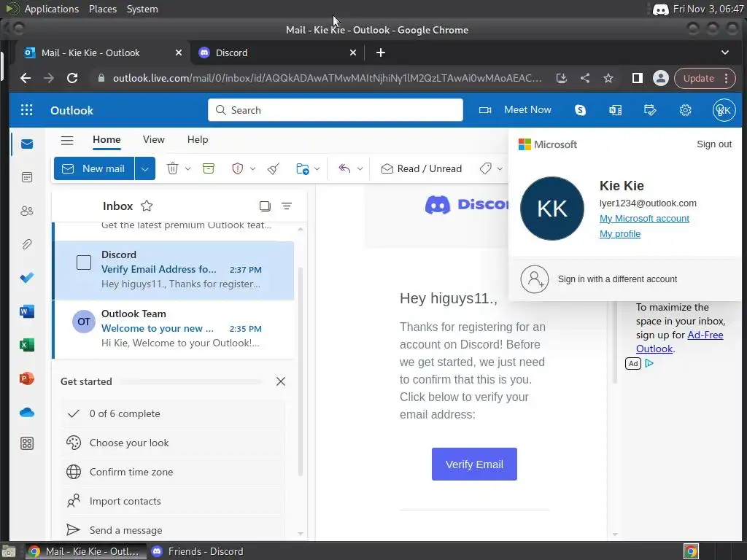747x560 pixels.
Task: Expand the Categorize dropdown arrow
Action: 500,168
